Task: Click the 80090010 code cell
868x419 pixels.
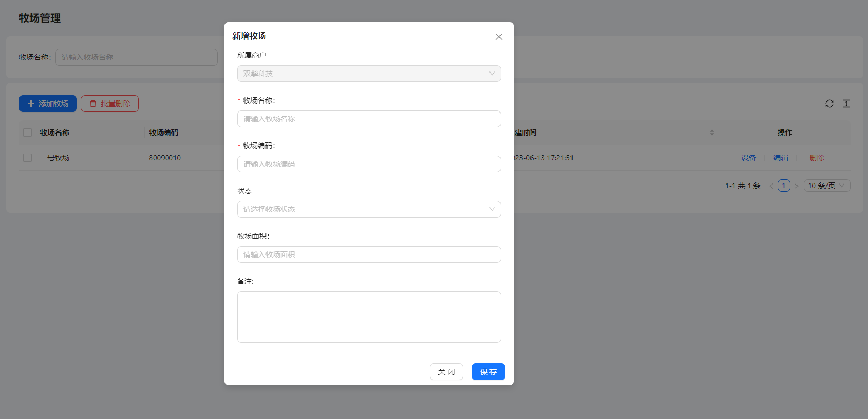Action: point(165,158)
